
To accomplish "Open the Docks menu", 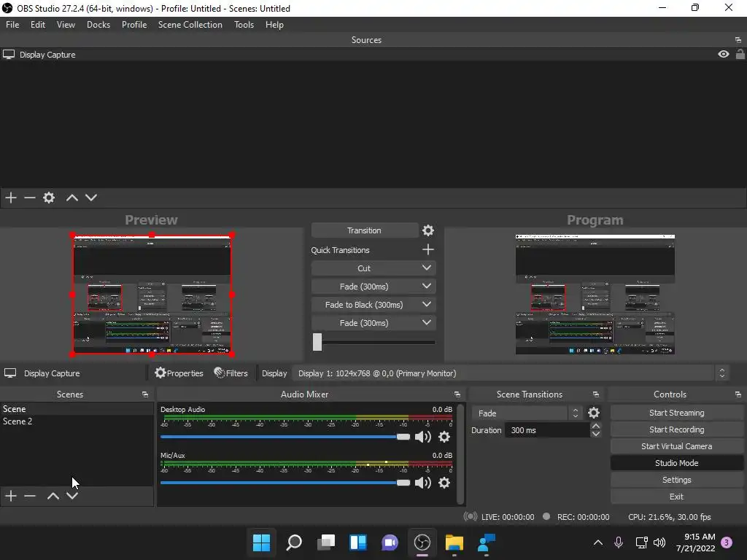I will (98, 25).
